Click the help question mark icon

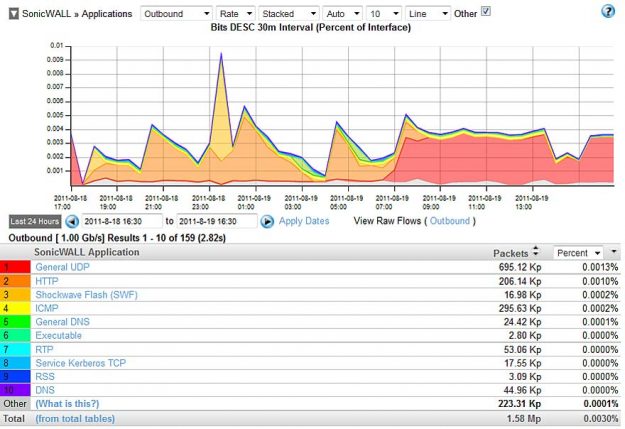pos(608,11)
